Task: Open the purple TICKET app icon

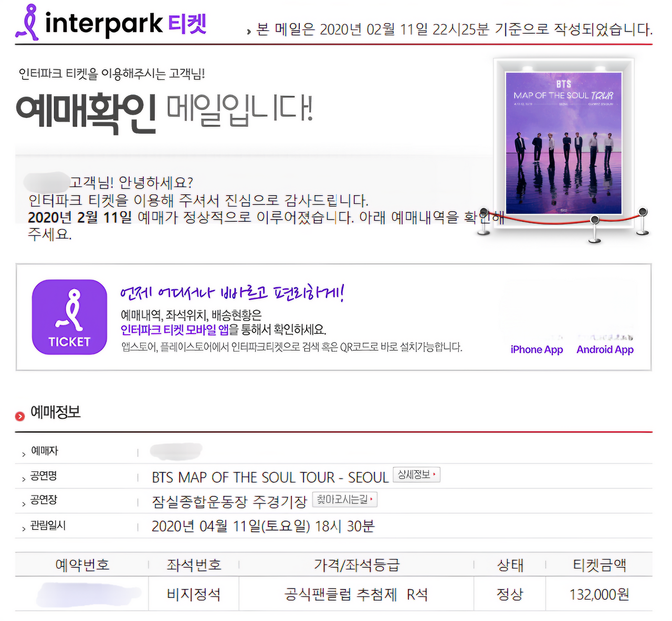Action: click(69, 317)
